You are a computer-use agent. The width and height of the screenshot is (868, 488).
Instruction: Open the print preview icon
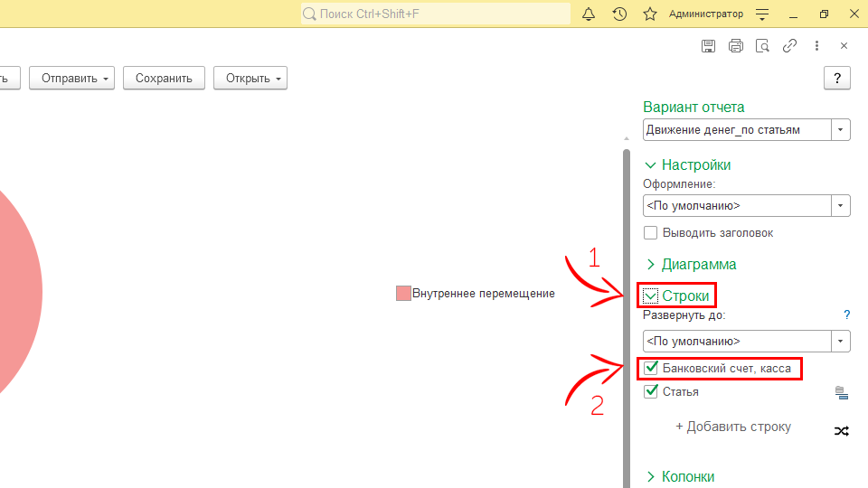[x=763, y=45]
